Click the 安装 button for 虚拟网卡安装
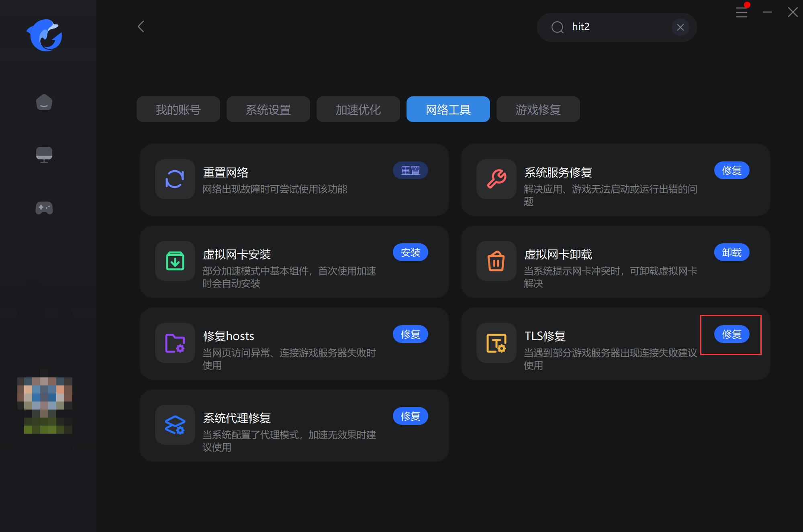This screenshot has height=532, width=803. pyautogui.click(x=410, y=252)
